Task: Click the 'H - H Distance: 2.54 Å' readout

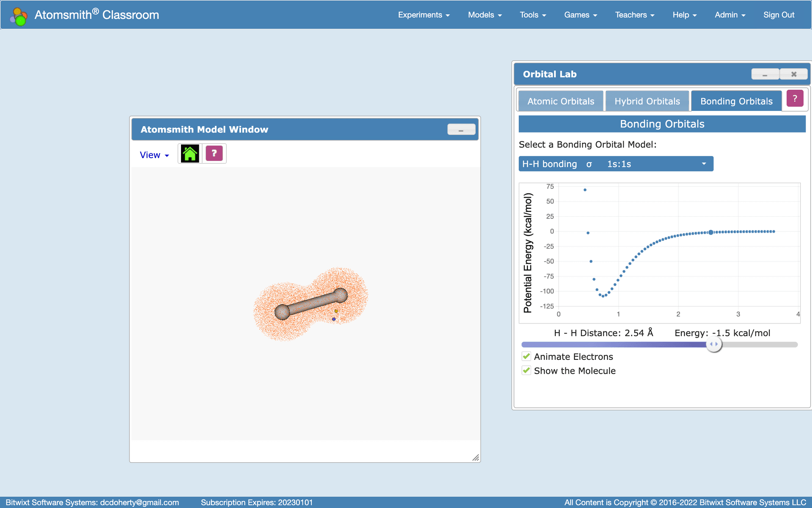Action: pyautogui.click(x=604, y=333)
